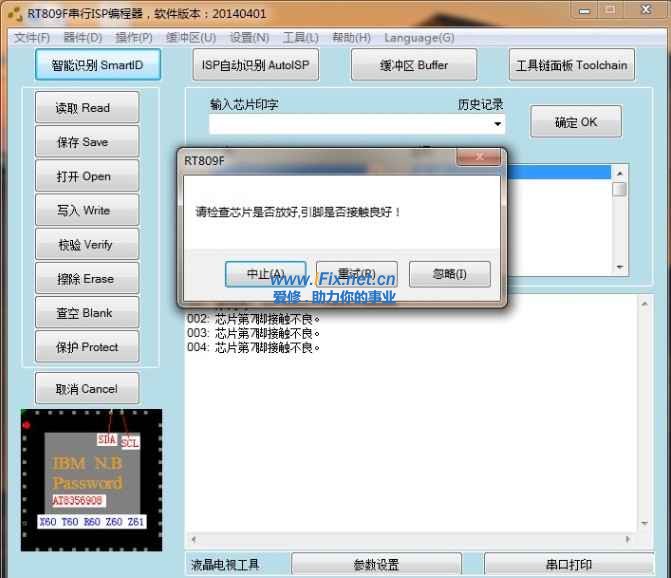Screen dimensions: 671x578
Task: Click the 确定 OK button
Action: [576, 122]
